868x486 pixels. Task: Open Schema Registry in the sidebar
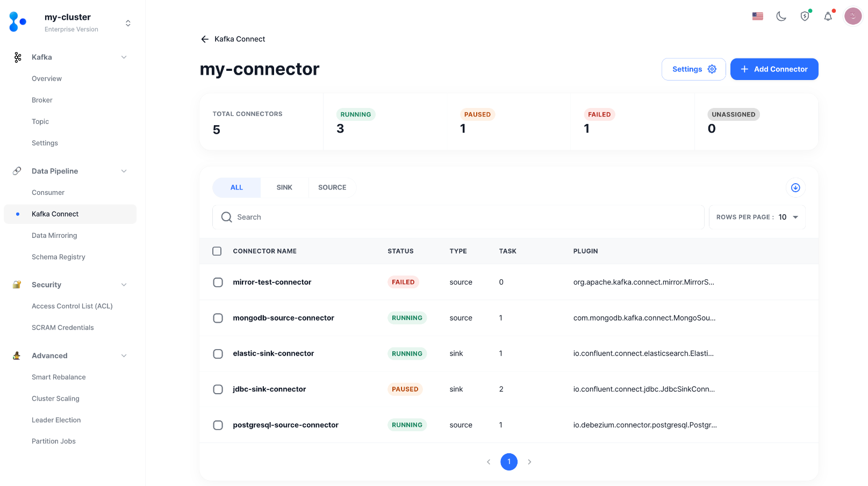(59, 257)
